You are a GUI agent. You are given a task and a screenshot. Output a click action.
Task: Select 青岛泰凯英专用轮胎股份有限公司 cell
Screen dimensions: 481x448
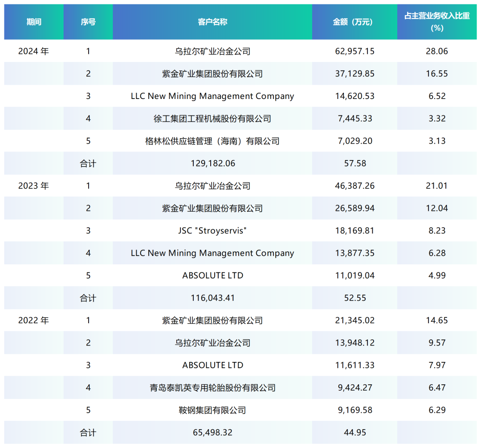pyautogui.click(x=212, y=387)
